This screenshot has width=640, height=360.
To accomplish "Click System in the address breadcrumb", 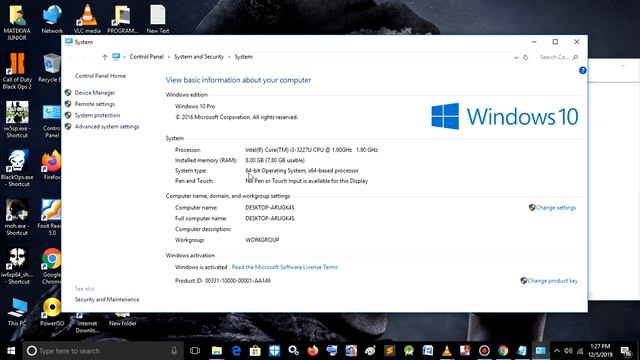I will 243,57.
